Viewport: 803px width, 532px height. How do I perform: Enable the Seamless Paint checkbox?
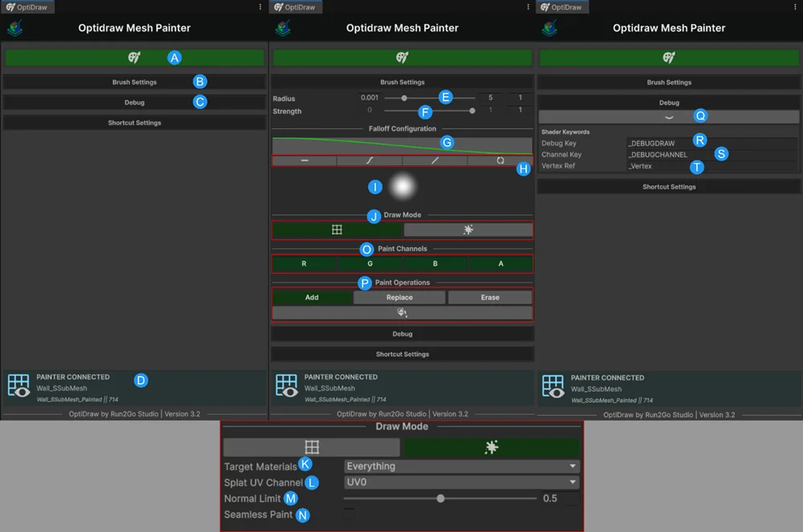coord(349,514)
